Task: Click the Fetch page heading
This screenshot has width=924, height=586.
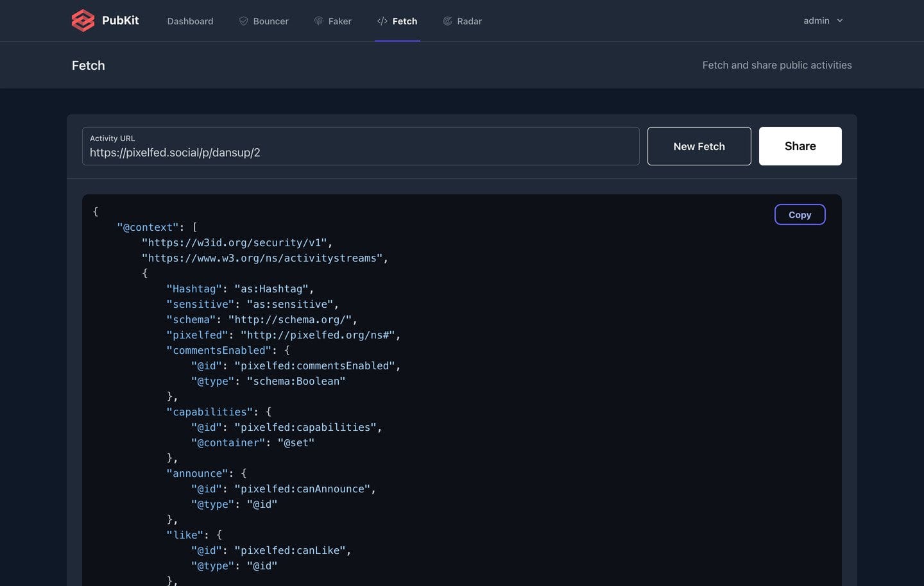Action: (88, 65)
